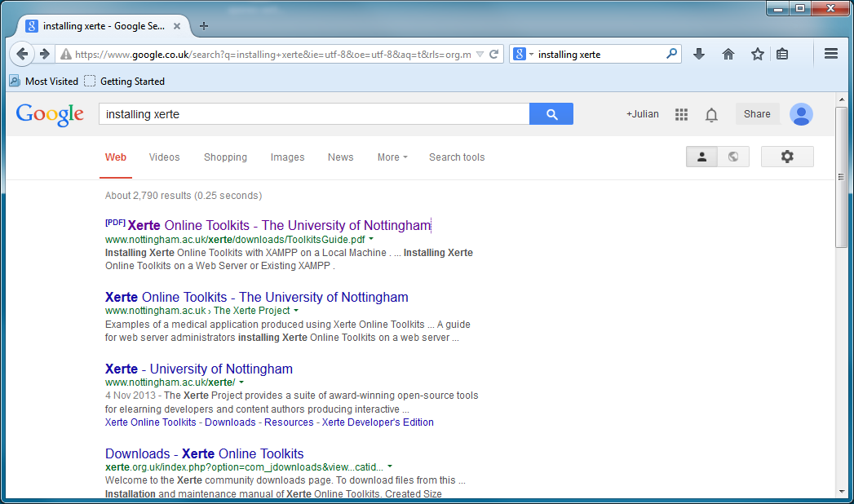This screenshot has width=854, height=504.
Task: Open 'Downloads - Xerte Online Toolkits' result
Action: [x=204, y=454]
